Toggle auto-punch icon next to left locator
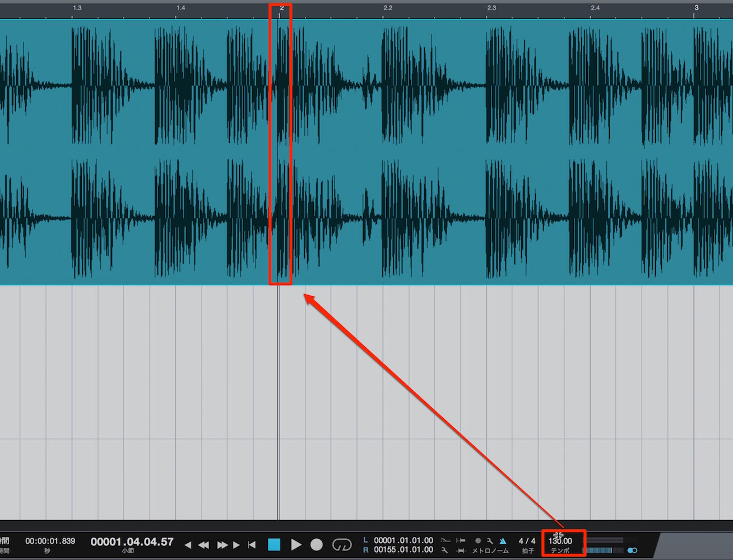 (x=445, y=541)
